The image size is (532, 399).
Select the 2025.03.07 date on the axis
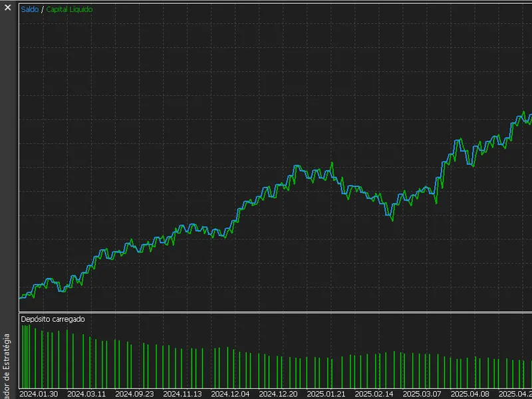422,394
